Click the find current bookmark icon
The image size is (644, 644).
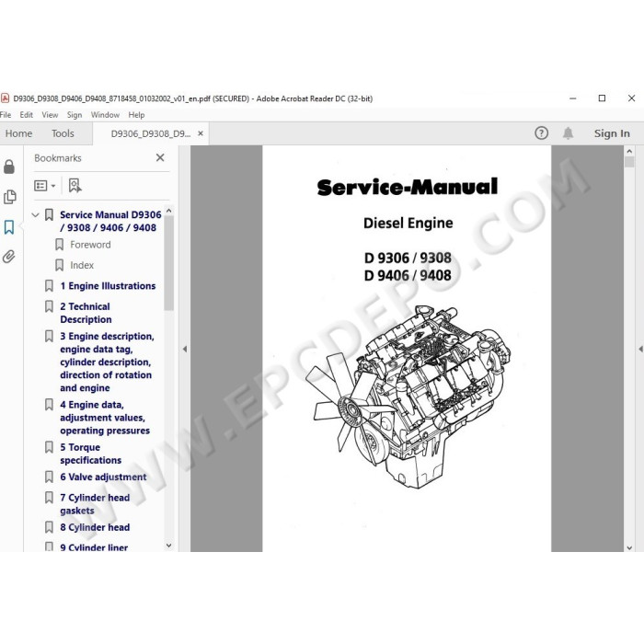[75, 186]
